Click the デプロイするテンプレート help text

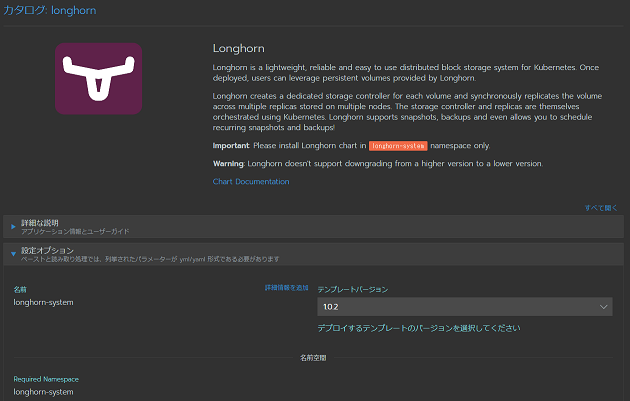pos(419,328)
